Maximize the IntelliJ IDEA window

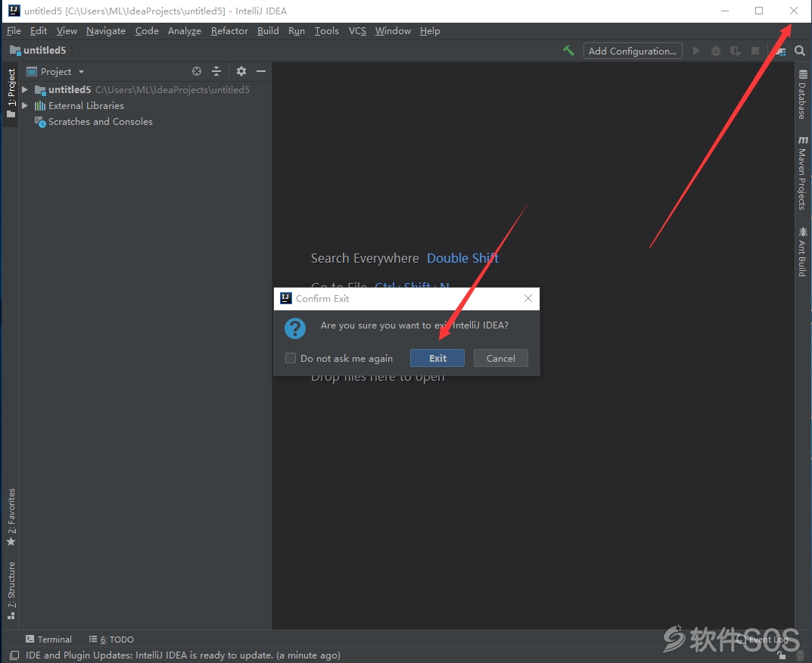point(759,11)
